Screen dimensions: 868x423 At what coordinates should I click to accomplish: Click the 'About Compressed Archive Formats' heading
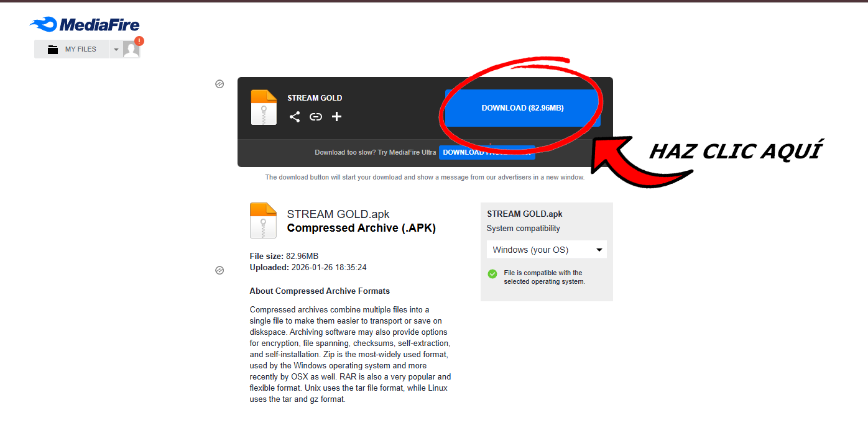pos(320,291)
